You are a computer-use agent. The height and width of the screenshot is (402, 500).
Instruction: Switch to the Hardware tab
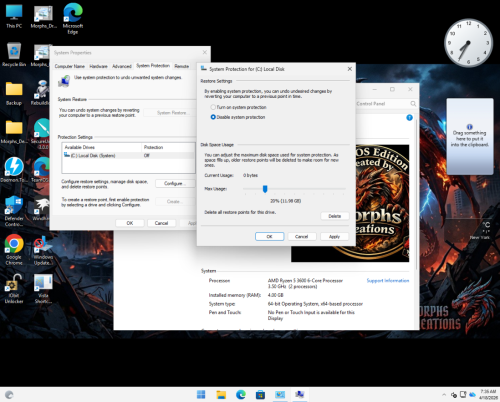(x=98, y=66)
